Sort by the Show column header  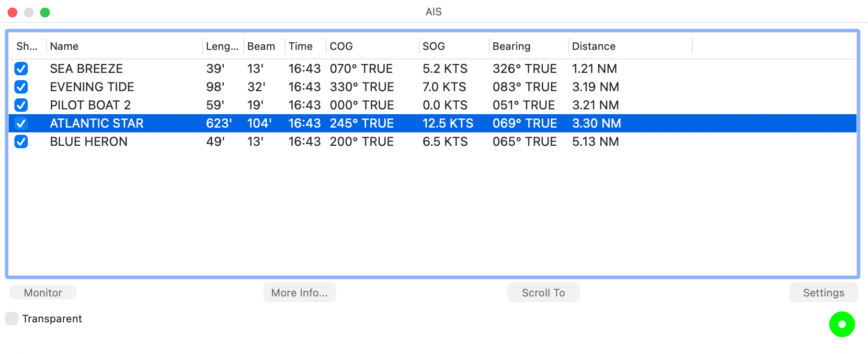[27, 46]
